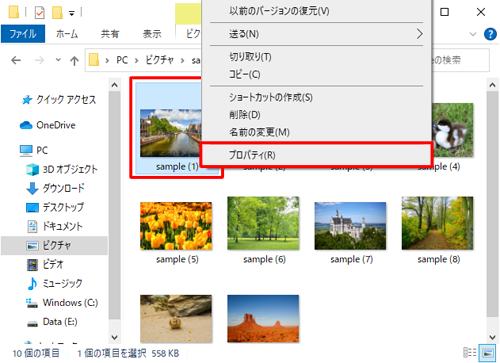
Task: Expand the chevron after ピクチャ in address bar
Action: point(182,60)
